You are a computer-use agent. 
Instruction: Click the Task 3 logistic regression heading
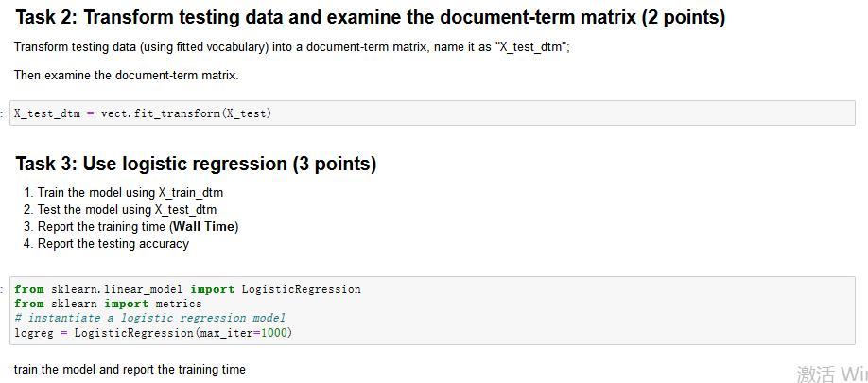pos(196,164)
